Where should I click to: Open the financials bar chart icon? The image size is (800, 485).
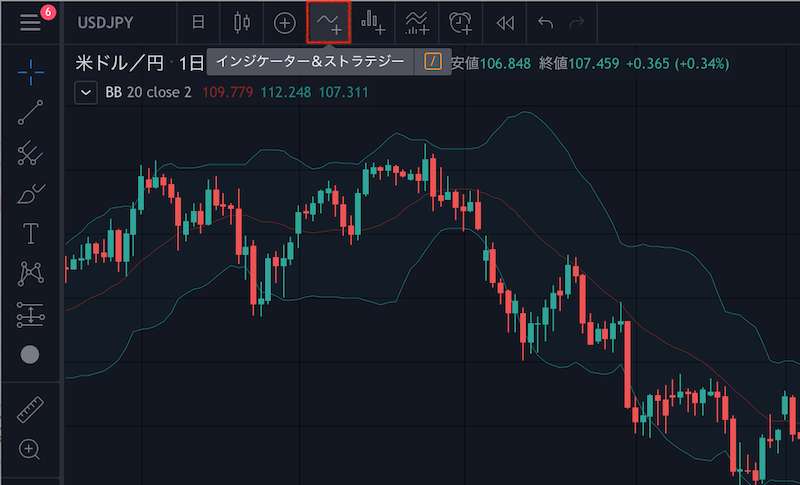373,22
